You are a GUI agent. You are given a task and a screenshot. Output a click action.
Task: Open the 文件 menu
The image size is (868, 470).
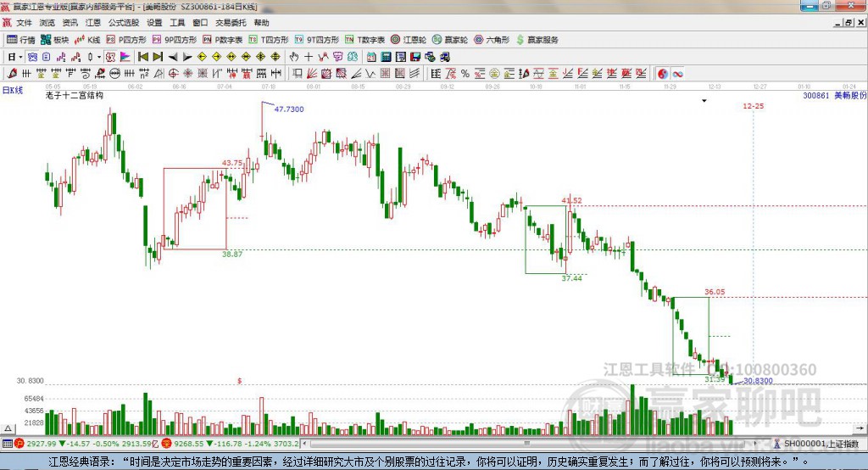click(24, 23)
